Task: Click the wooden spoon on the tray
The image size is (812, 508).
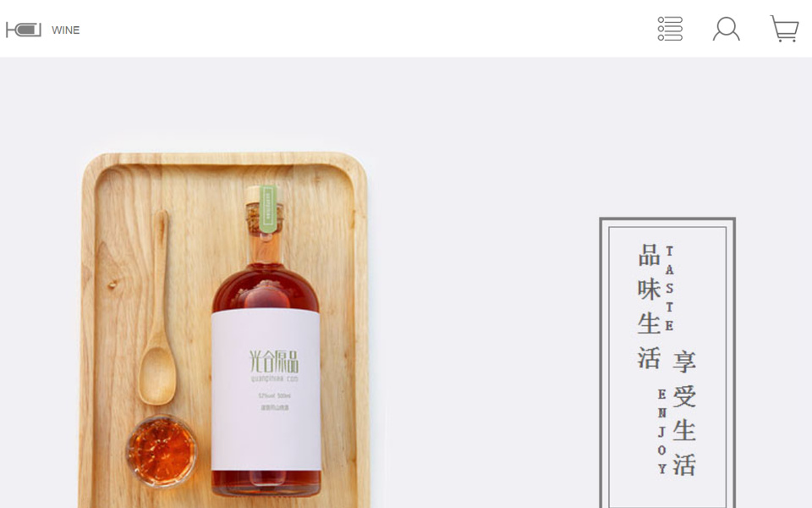Action: [x=158, y=308]
